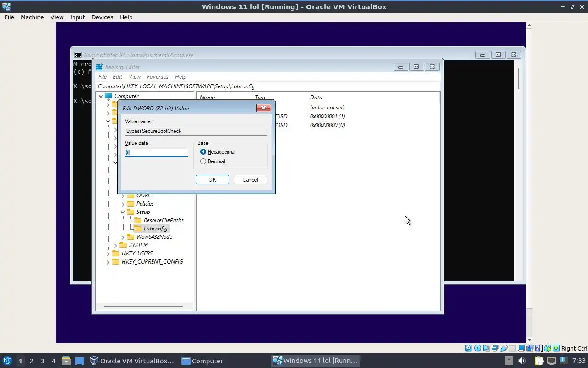Click the data cell 0x00000001 (1)
The image size is (588, 368).
click(x=328, y=116)
